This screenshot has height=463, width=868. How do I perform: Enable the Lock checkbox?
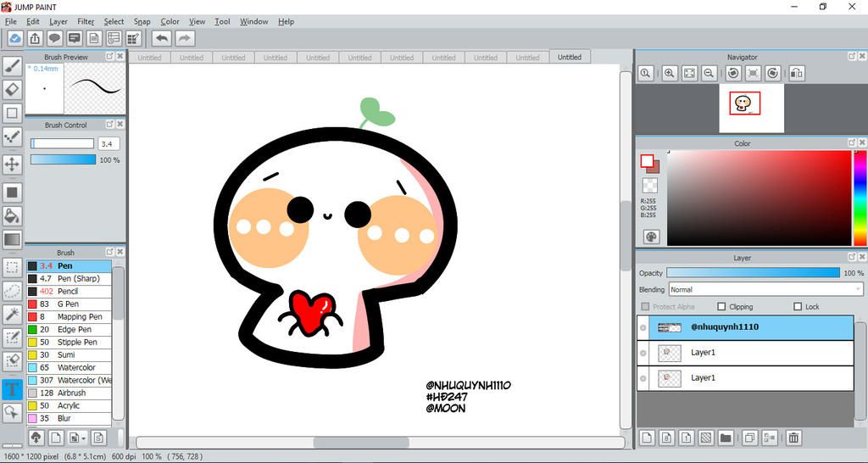click(x=798, y=306)
